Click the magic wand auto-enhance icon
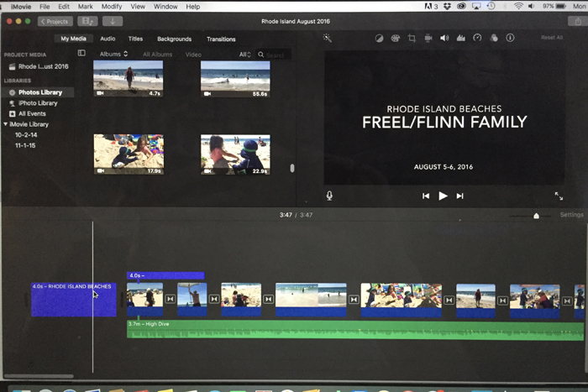The width and height of the screenshot is (588, 392). (x=328, y=38)
